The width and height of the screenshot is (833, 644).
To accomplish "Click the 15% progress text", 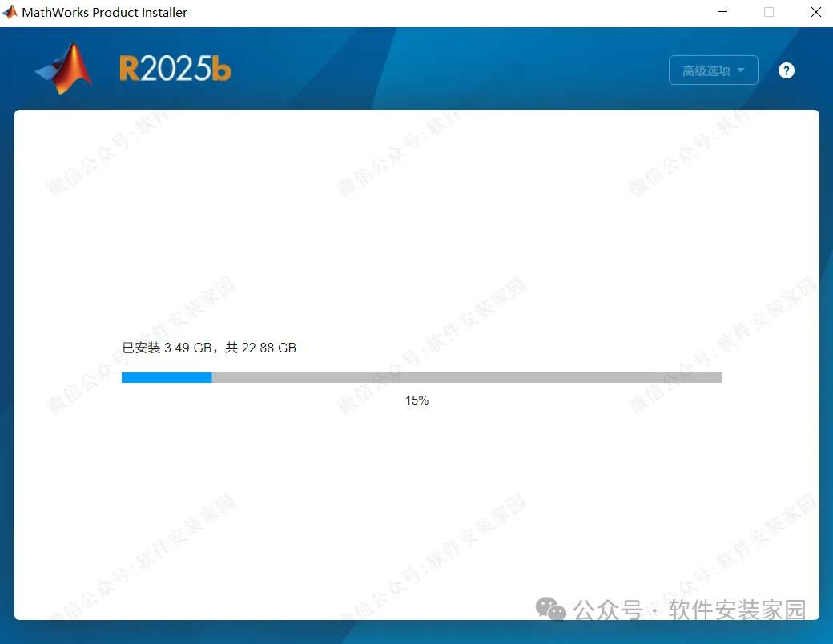I will pos(417,400).
